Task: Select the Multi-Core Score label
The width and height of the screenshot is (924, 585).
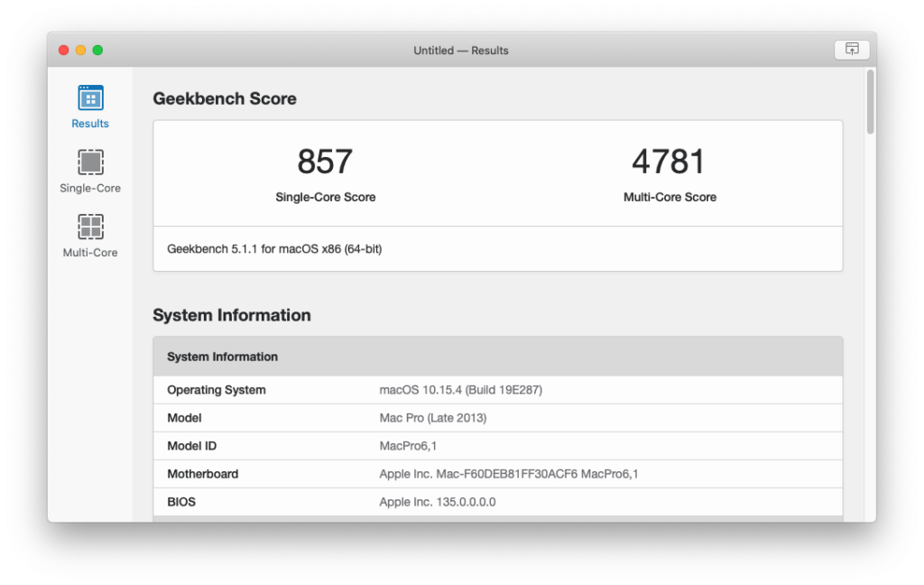Action: (x=670, y=197)
